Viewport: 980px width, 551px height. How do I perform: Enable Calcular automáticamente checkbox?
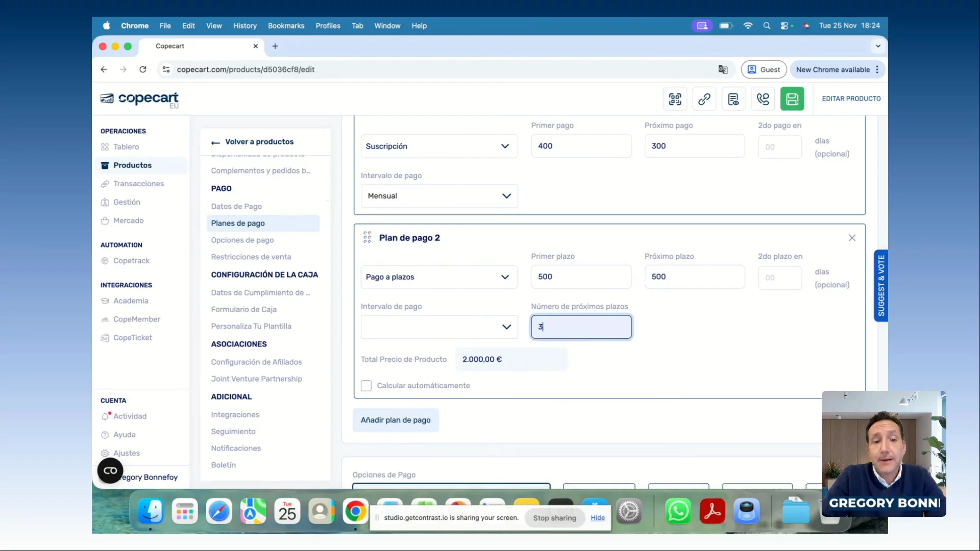[366, 386]
